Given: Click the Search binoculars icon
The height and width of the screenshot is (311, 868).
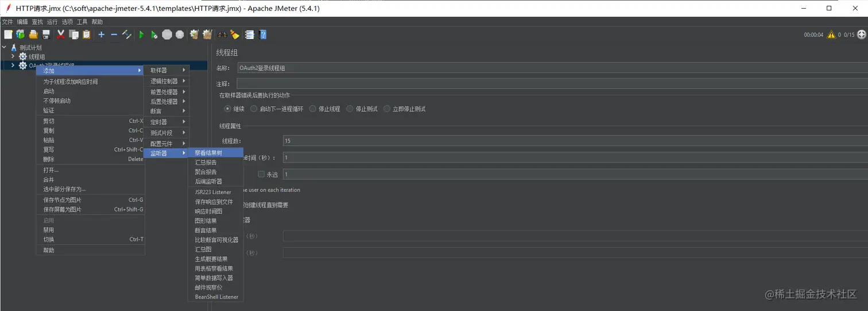Looking at the screenshot, I should 222,34.
